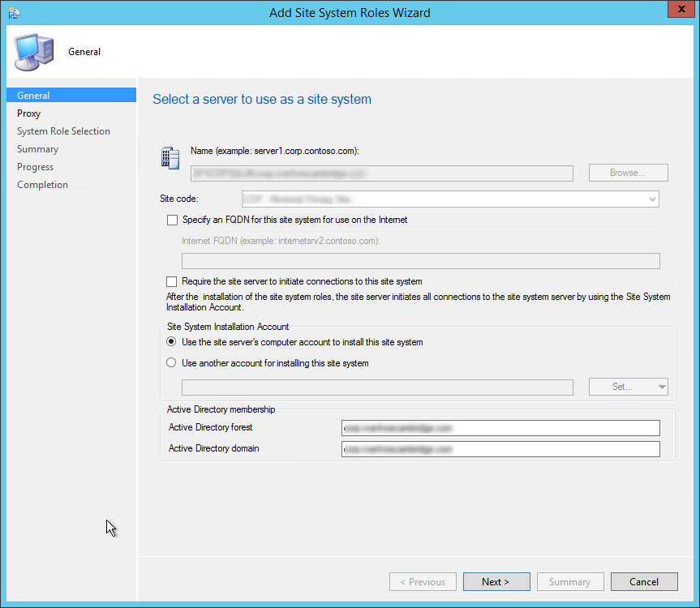Viewport: 700px width, 608px height.
Task: Click 'Select a server to use as a site system' heading
Action: (262, 99)
